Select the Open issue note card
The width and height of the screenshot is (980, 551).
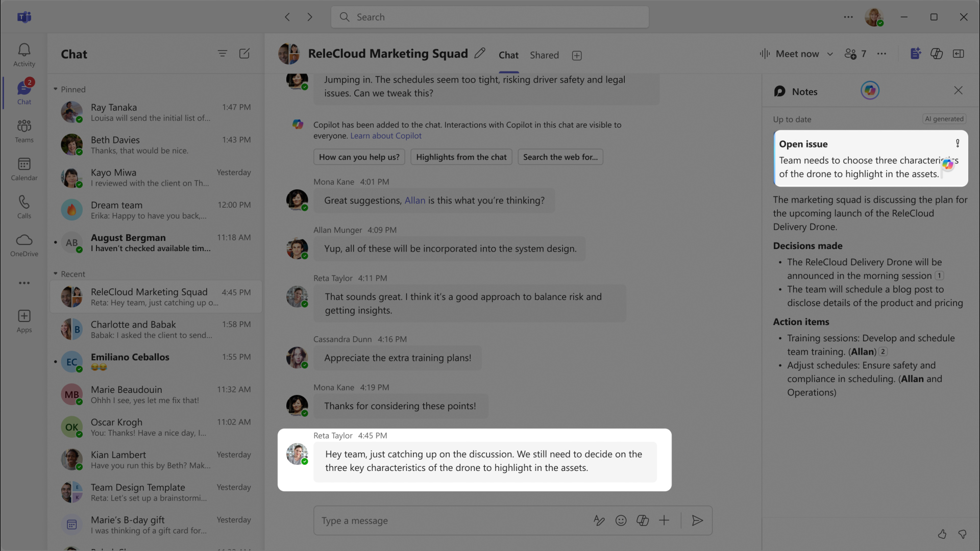tap(870, 159)
